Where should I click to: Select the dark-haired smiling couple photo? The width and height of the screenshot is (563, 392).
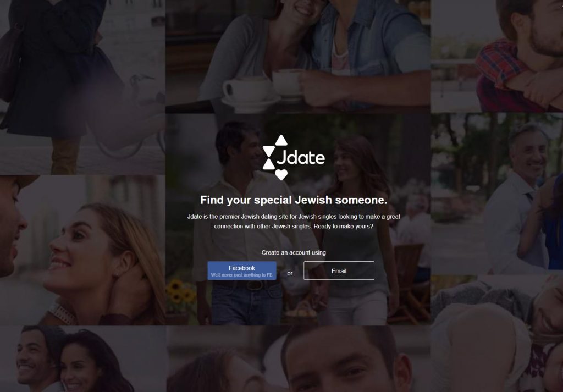tap(82, 359)
